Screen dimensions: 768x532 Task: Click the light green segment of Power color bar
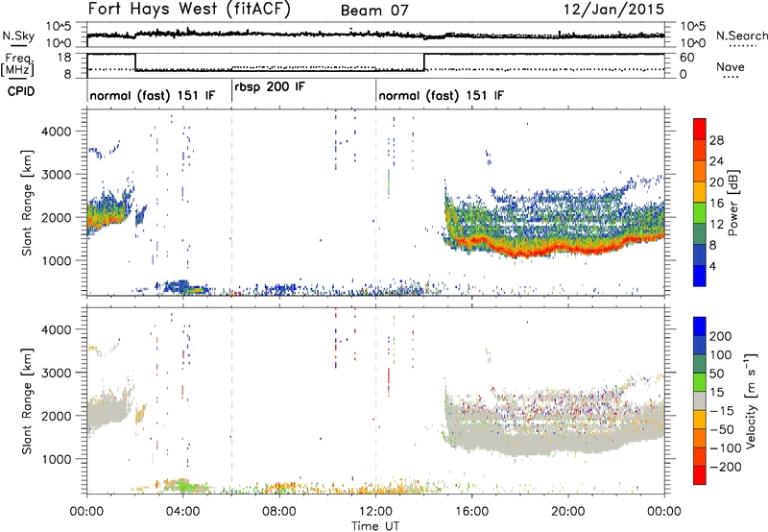click(x=700, y=212)
